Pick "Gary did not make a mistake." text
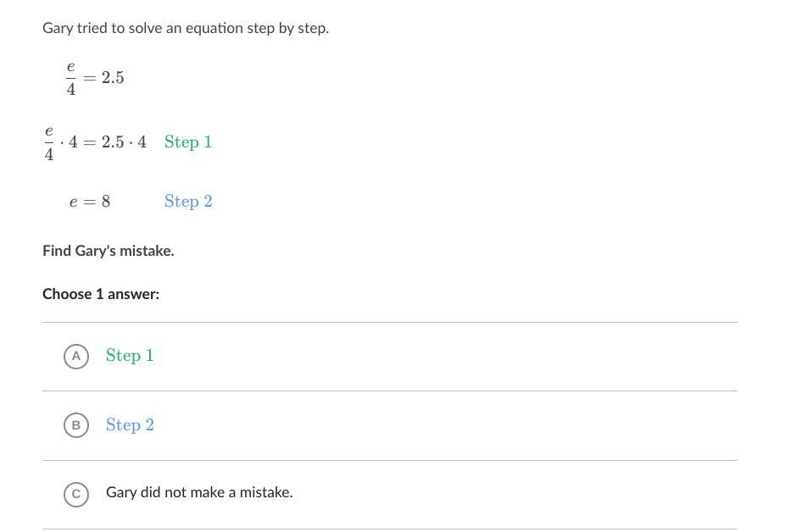This screenshot has width=785, height=532. (x=199, y=492)
